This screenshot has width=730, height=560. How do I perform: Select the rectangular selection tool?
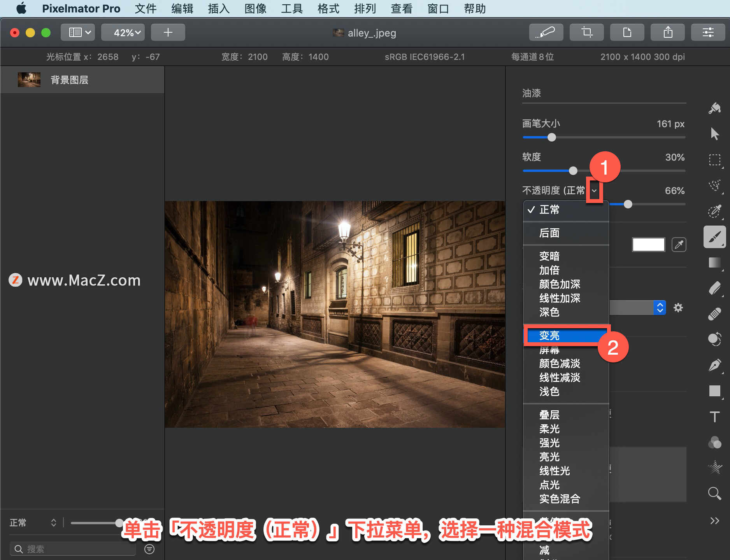(x=714, y=160)
